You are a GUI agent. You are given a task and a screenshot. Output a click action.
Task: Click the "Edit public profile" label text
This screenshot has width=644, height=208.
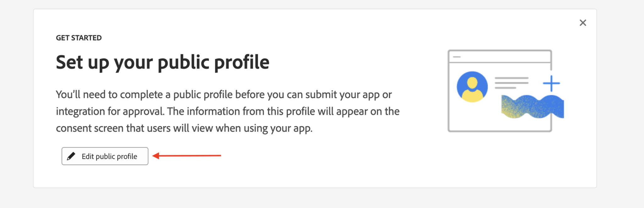coord(109,156)
